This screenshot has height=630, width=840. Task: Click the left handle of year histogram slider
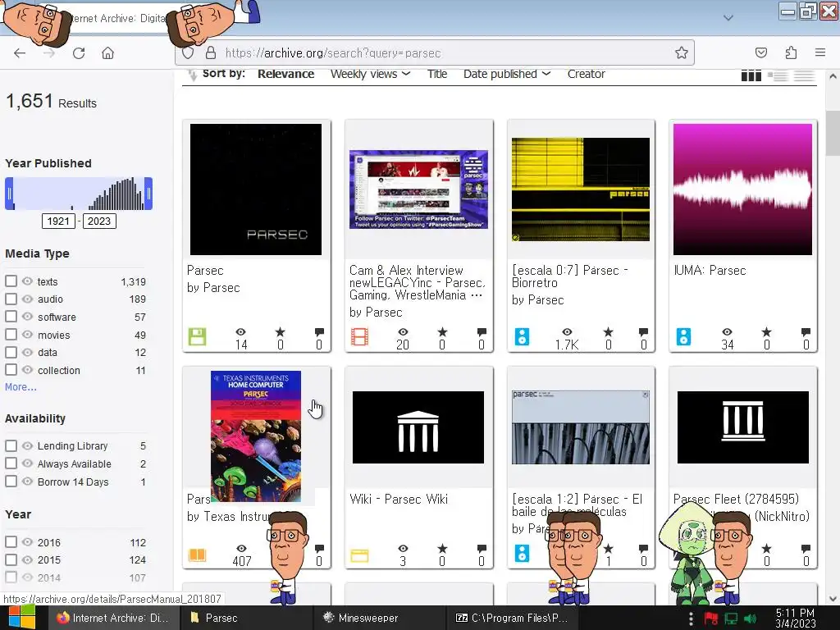[9, 194]
